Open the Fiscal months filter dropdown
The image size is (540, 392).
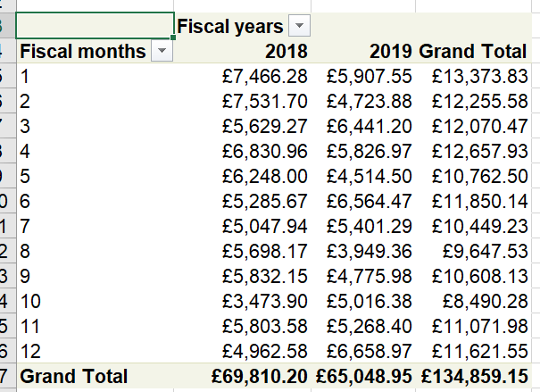tap(162, 52)
